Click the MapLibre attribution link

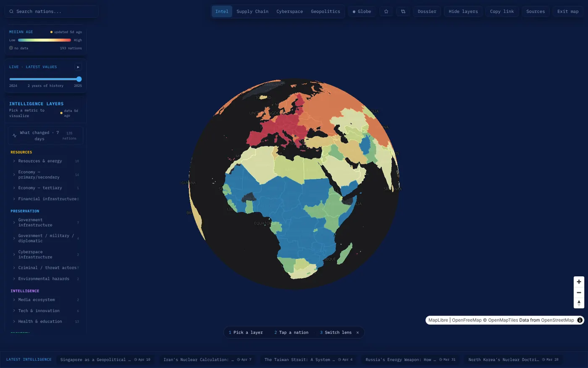tap(438, 320)
